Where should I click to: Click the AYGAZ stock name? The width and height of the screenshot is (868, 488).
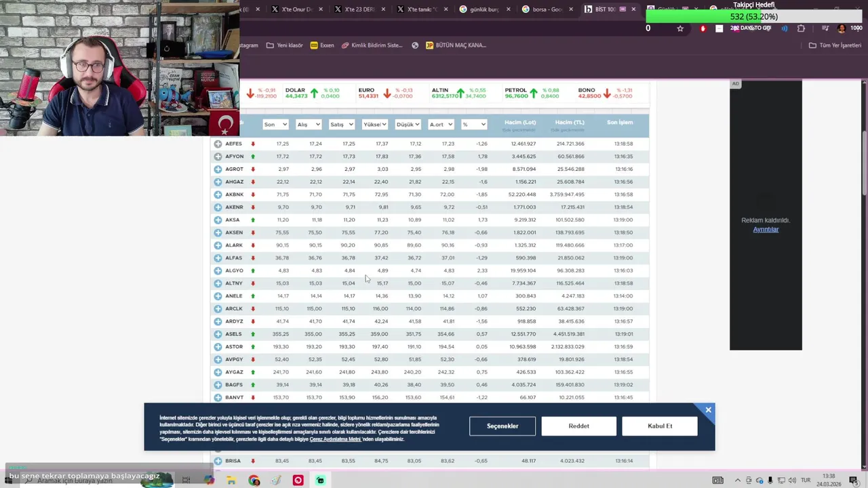(234, 372)
